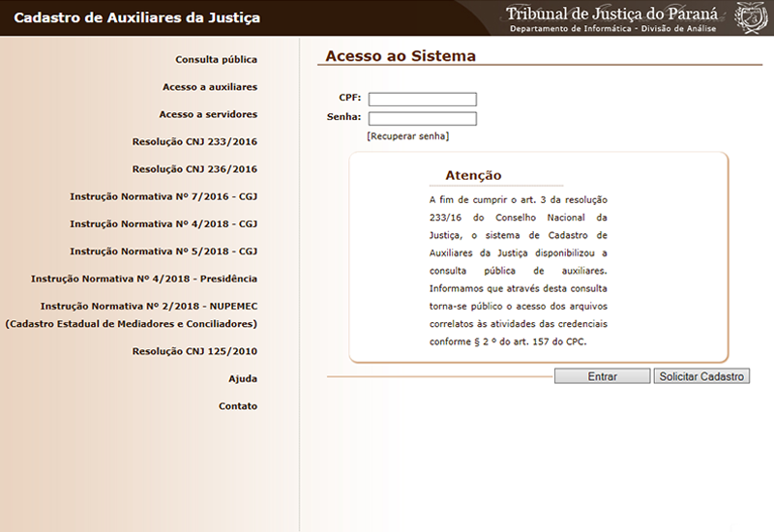Click the Cadastro de Auxiliares da Justiça header
Image resolution: width=774 pixels, height=532 pixels.
point(136,17)
